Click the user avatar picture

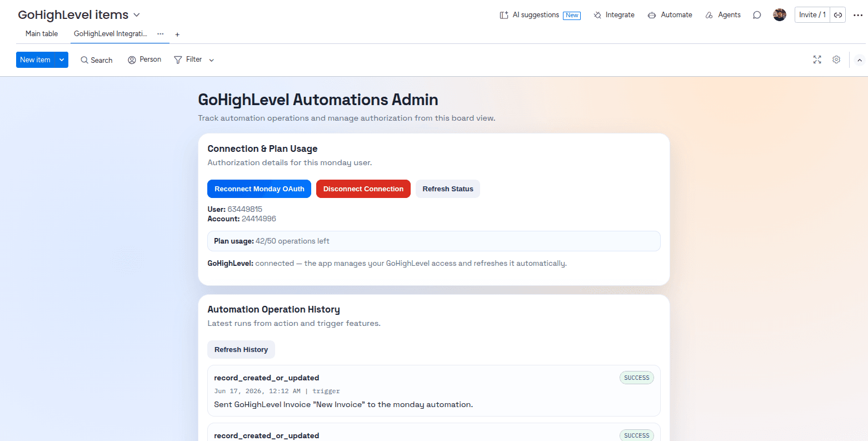780,15
